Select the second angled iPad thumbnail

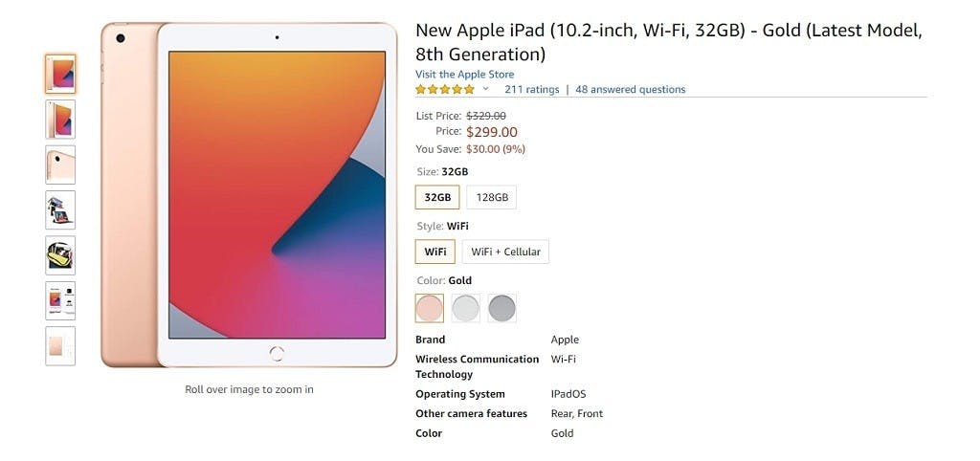(60, 120)
